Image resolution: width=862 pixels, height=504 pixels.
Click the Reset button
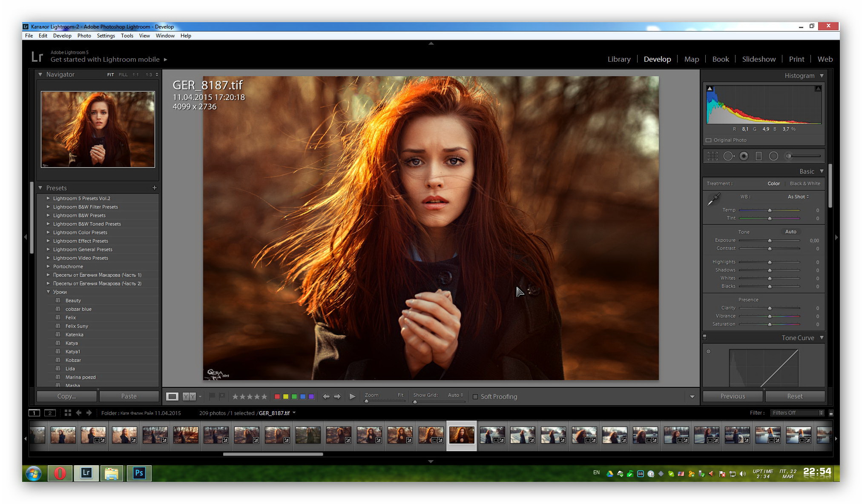click(x=795, y=396)
